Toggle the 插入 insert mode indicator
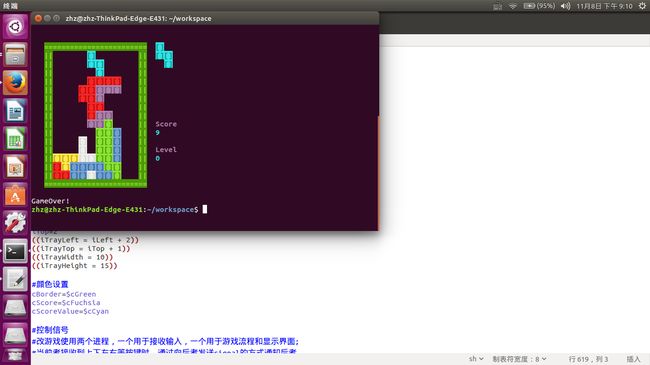 [x=633, y=359]
